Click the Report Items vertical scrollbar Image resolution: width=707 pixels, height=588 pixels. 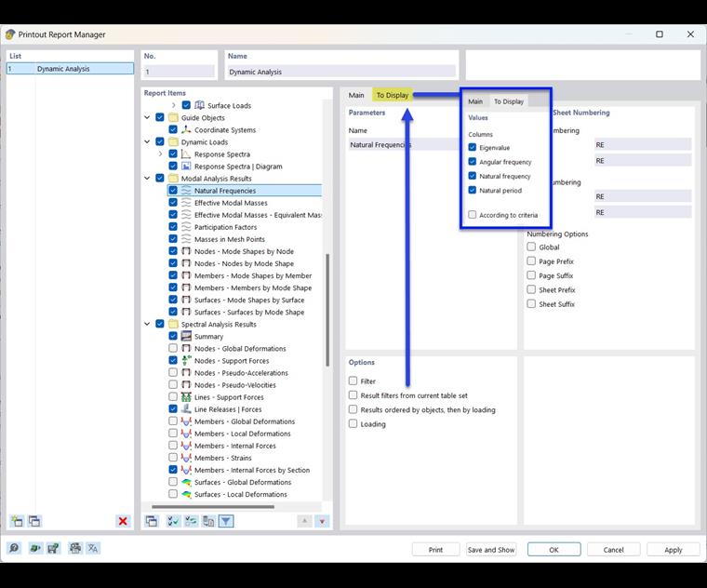click(327, 310)
